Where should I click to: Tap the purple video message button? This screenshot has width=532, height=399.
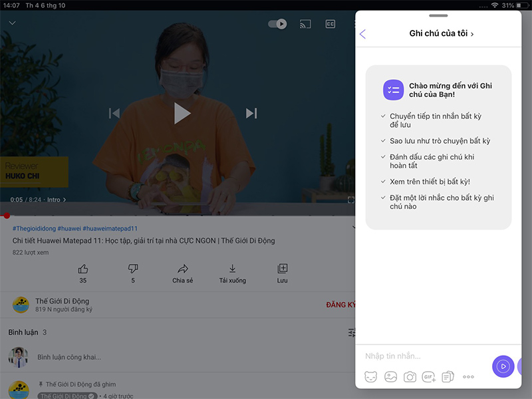click(503, 366)
